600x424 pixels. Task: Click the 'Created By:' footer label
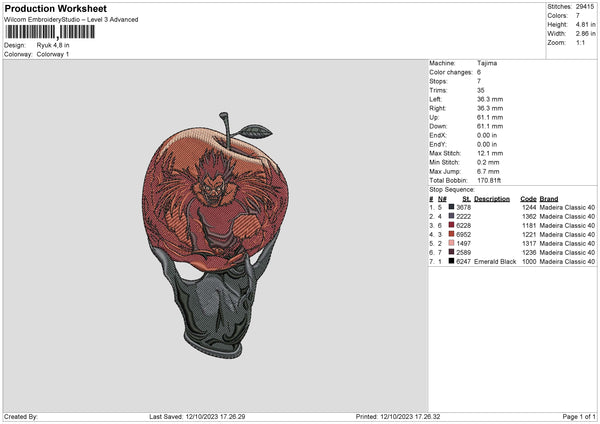(x=21, y=416)
